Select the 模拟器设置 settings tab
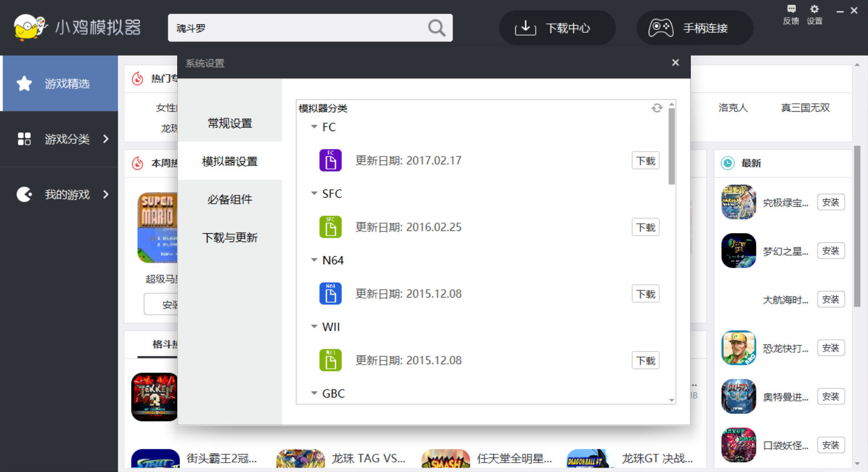Image resolution: width=868 pixels, height=472 pixels. pyautogui.click(x=230, y=161)
